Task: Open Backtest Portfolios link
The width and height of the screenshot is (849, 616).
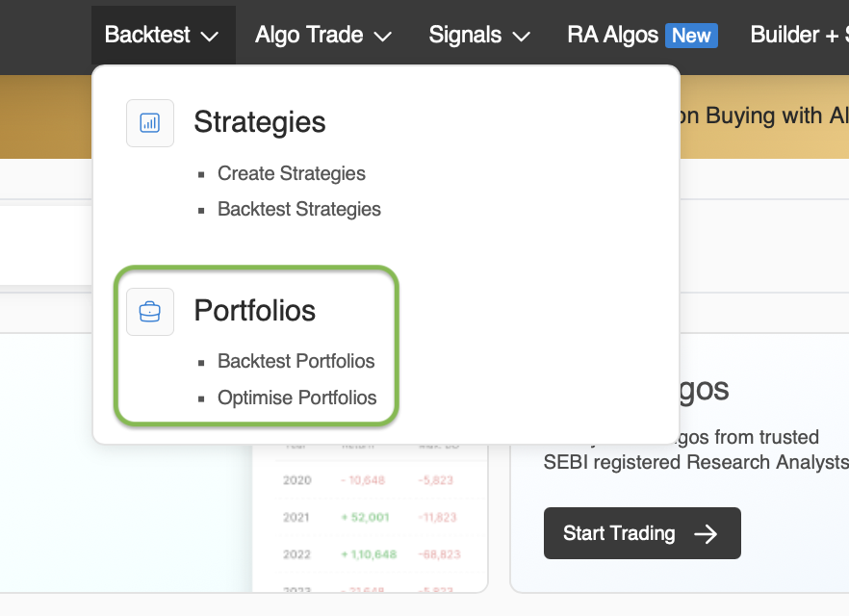Action: 296,362
